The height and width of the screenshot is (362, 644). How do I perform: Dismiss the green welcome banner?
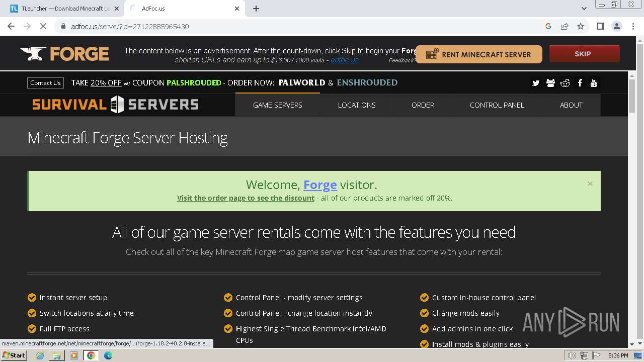(590, 184)
